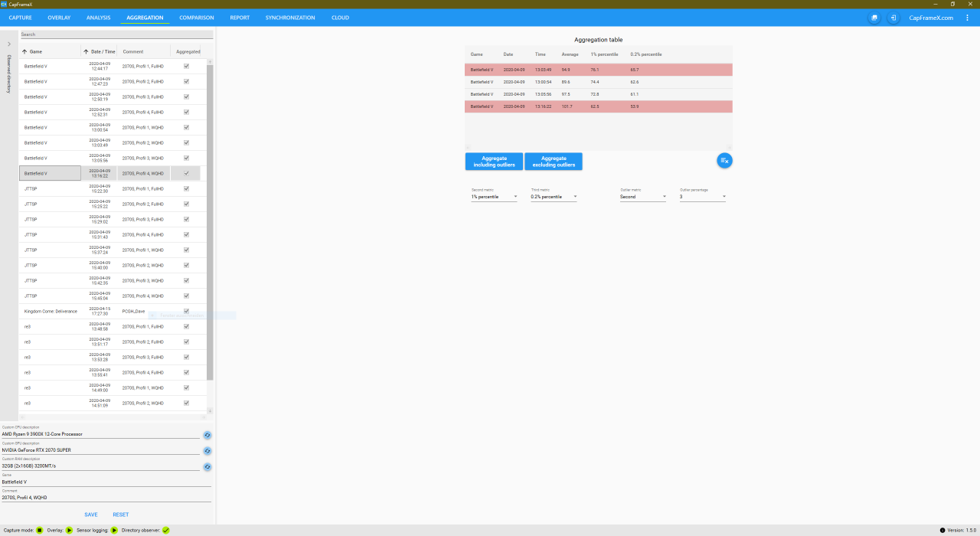Click the CapFrameX app logo in title bar

4,4
